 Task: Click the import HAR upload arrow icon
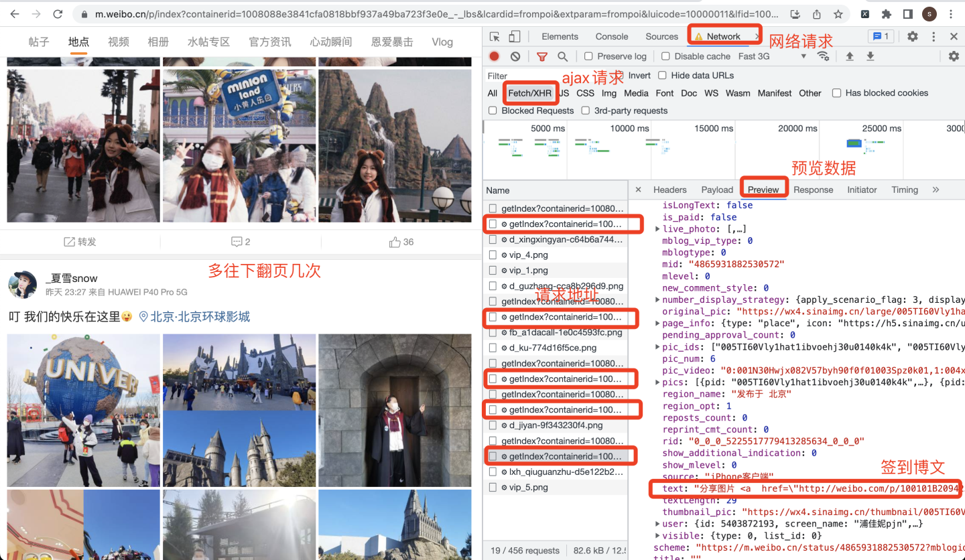(x=849, y=56)
